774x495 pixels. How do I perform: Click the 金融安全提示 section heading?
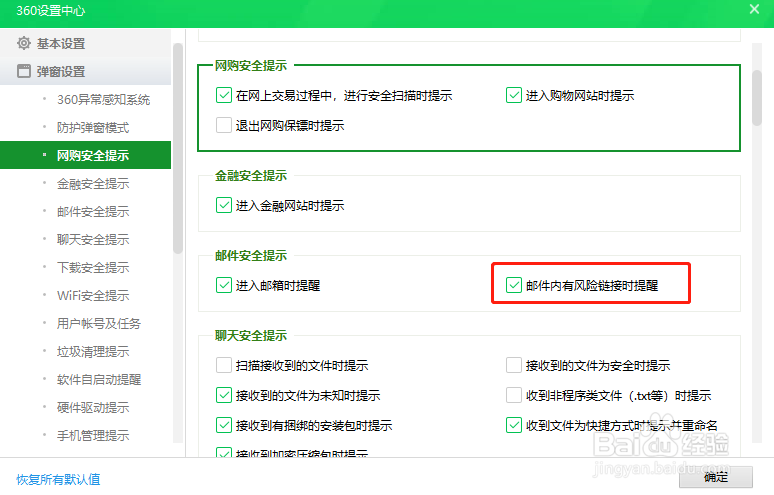pyautogui.click(x=251, y=176)
